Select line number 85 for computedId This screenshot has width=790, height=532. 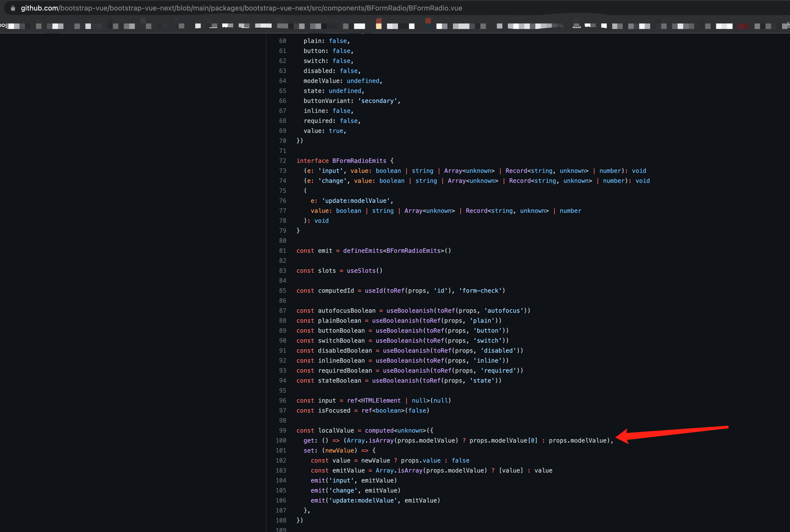click(x=283, y=291)
